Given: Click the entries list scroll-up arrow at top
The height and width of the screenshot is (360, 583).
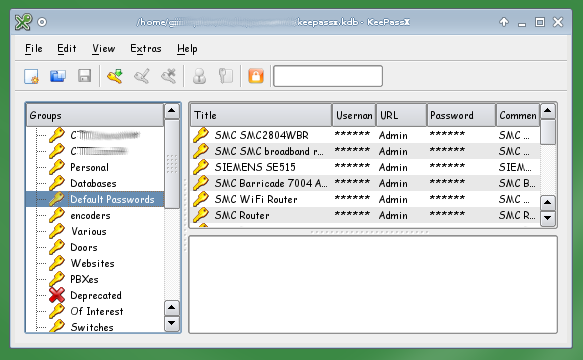Looking at the screenshot, I should 548,110.
